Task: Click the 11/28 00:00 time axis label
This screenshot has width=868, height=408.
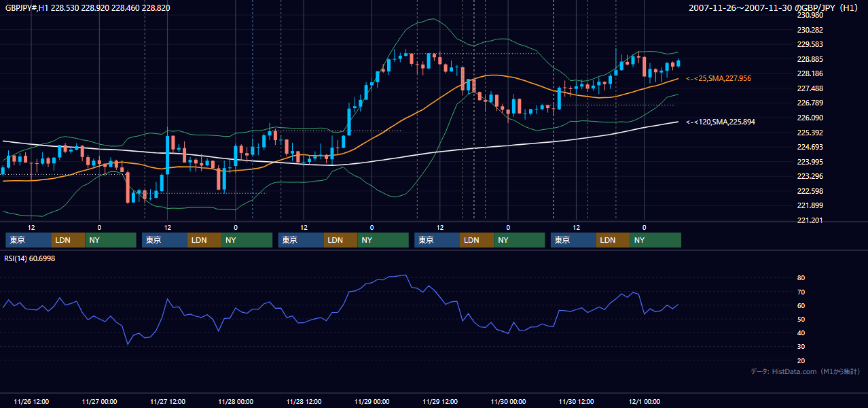Action: (x=236, y=401)
